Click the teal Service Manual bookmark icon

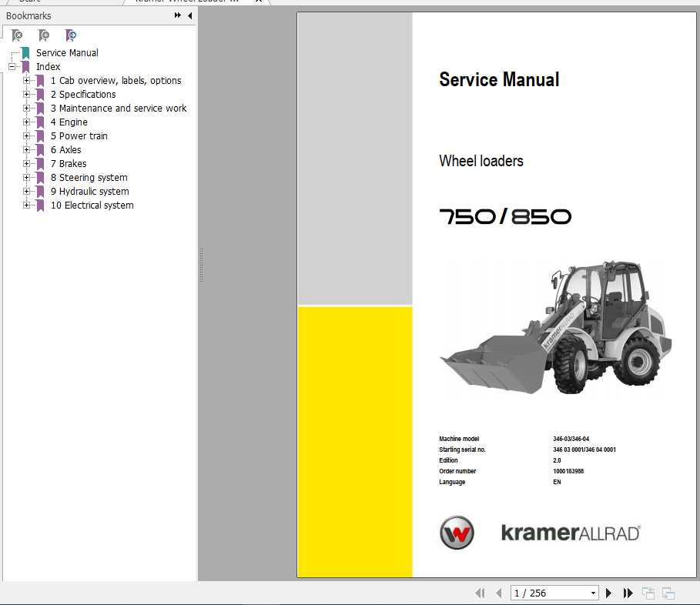[26, 53]
